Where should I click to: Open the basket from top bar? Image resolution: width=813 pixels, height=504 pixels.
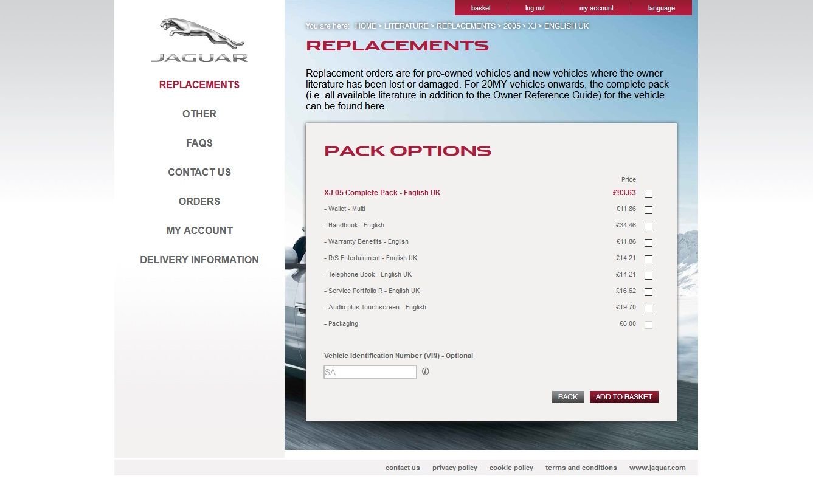tap(480, 8)
